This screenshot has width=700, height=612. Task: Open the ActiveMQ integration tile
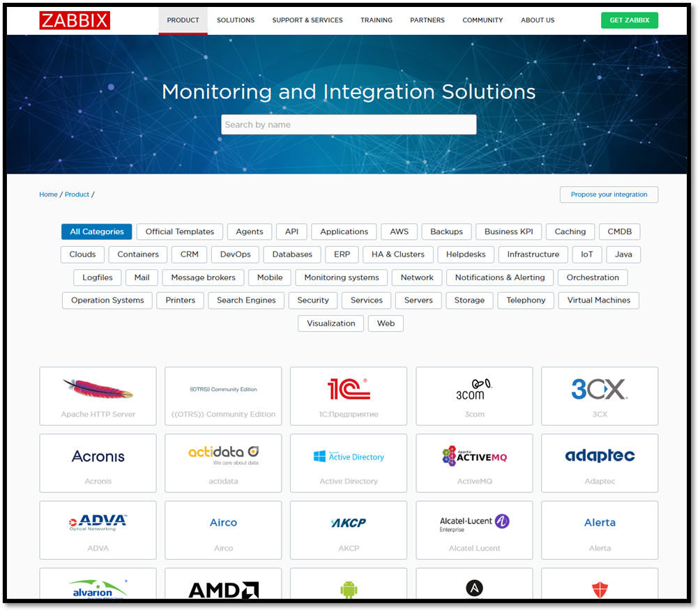point(474,463)
